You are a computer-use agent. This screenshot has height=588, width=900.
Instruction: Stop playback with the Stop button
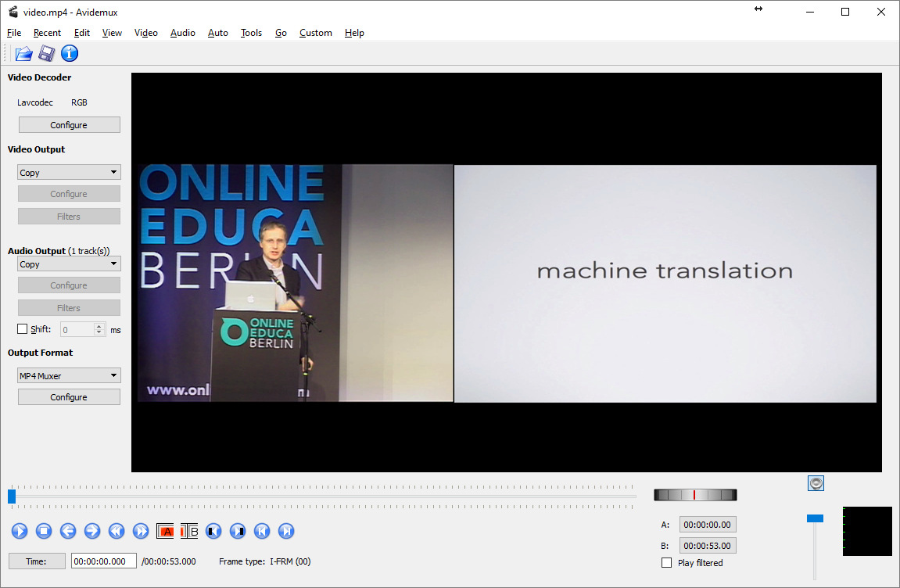tap(44, 531)
